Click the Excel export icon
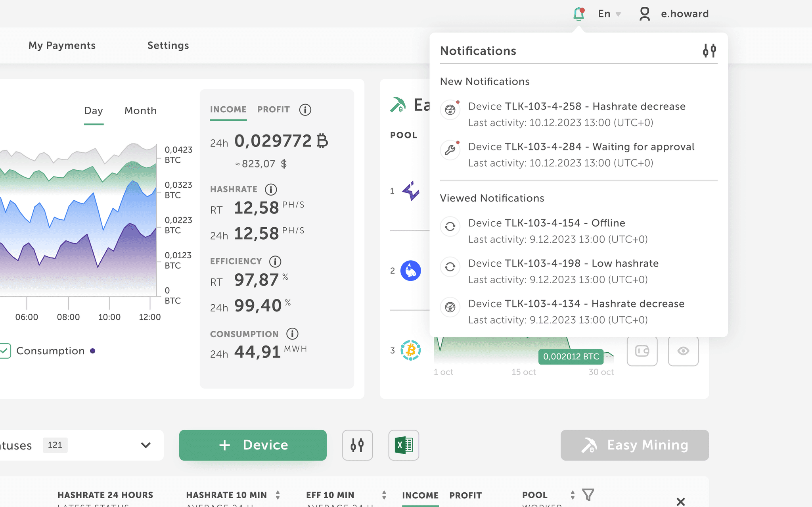This screenshot has height=507, width=812. point(404,445)
